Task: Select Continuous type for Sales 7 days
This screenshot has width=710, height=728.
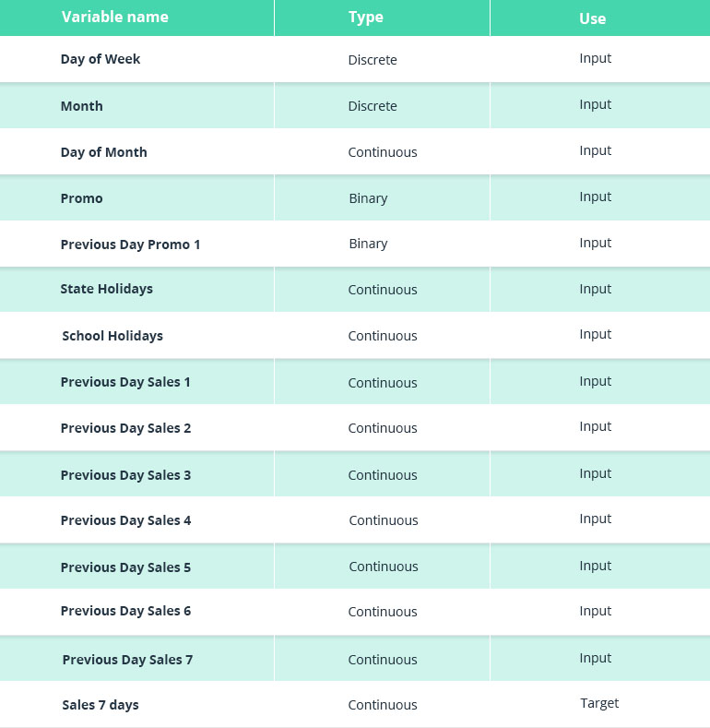Action: pos(383,705)
